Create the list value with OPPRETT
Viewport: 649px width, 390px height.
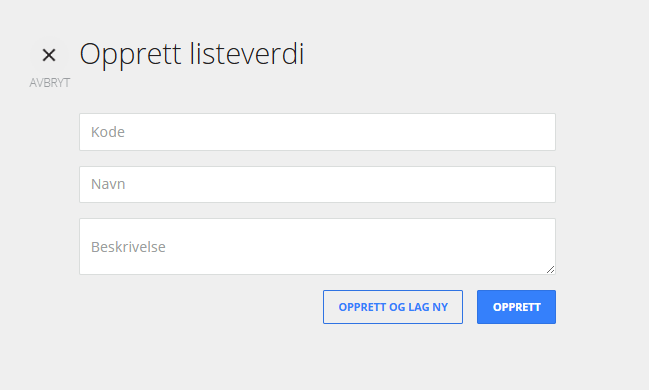(516, 307)
